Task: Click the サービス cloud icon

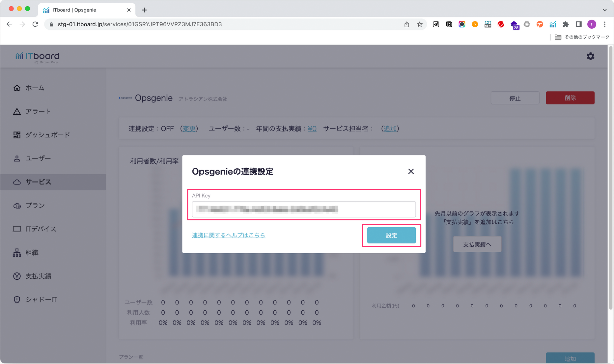Action: click(17, 182)
